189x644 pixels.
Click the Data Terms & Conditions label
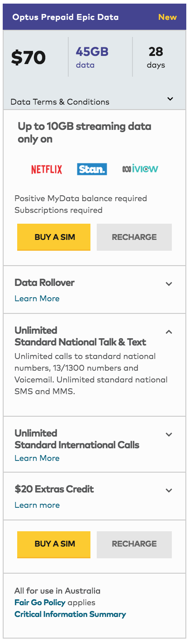tap(60, 102)
